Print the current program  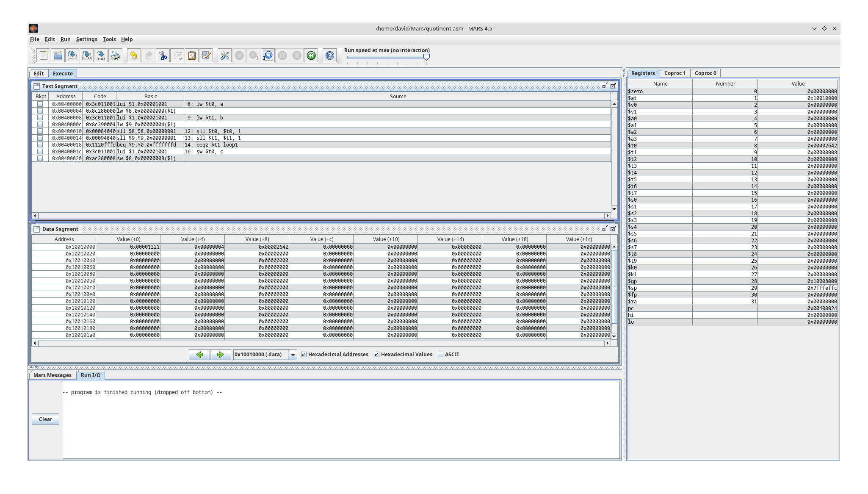115,55
